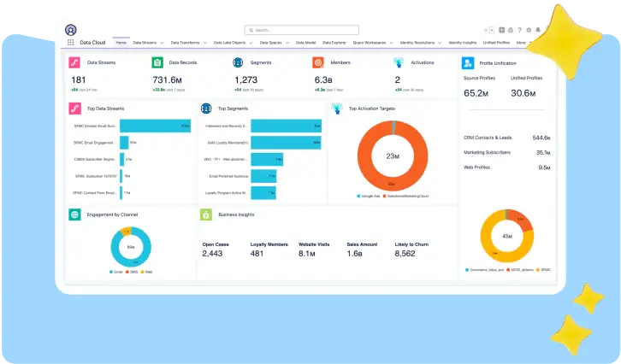
Task: Click the square panel icon left of the home icon
Action: [x=502, y=30]
